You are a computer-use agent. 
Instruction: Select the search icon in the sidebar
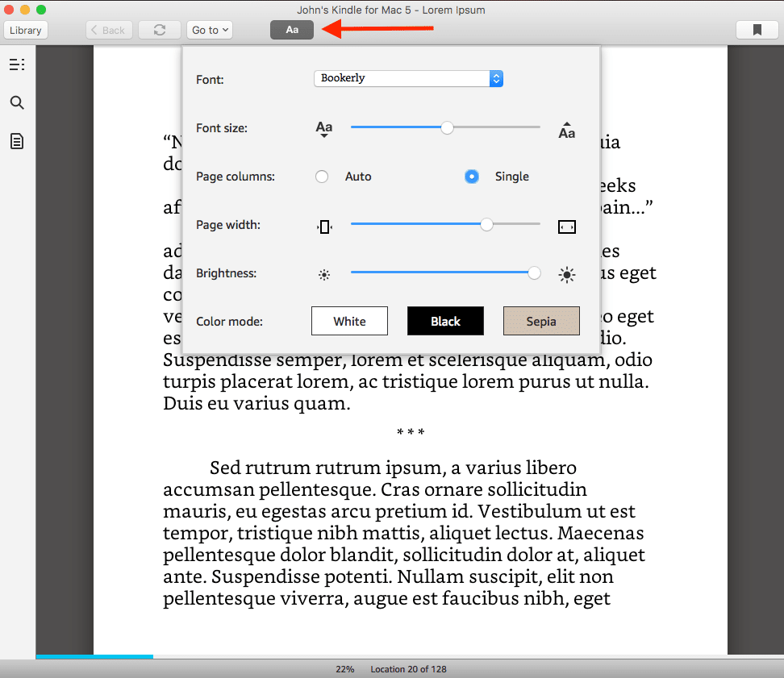pos(17,102)
